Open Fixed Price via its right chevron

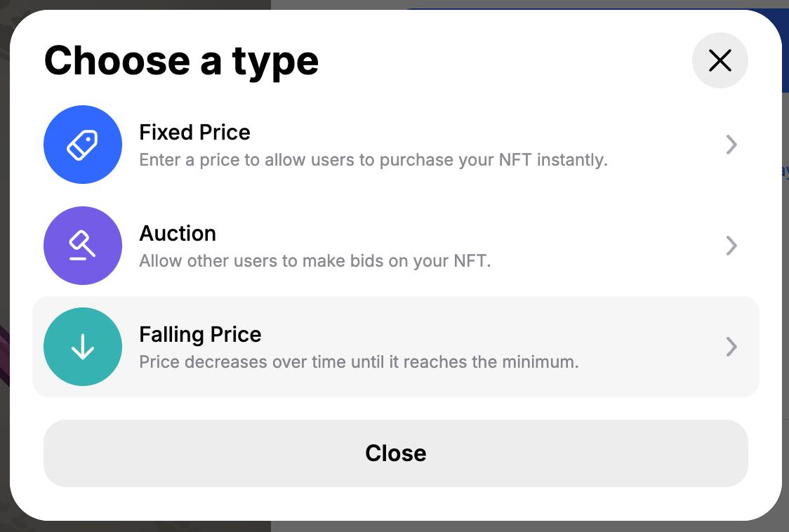[731, 145]
